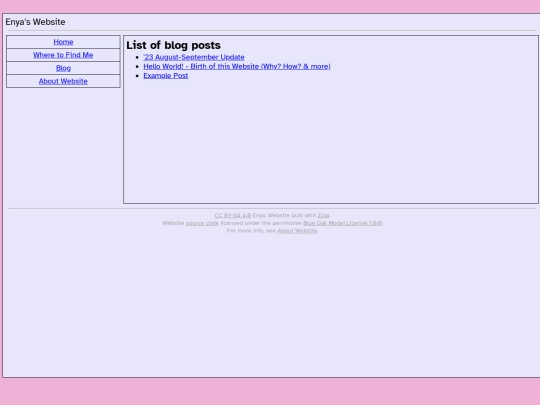Open the Blog navigation link
540x405 pixels.
click(63, 68)
